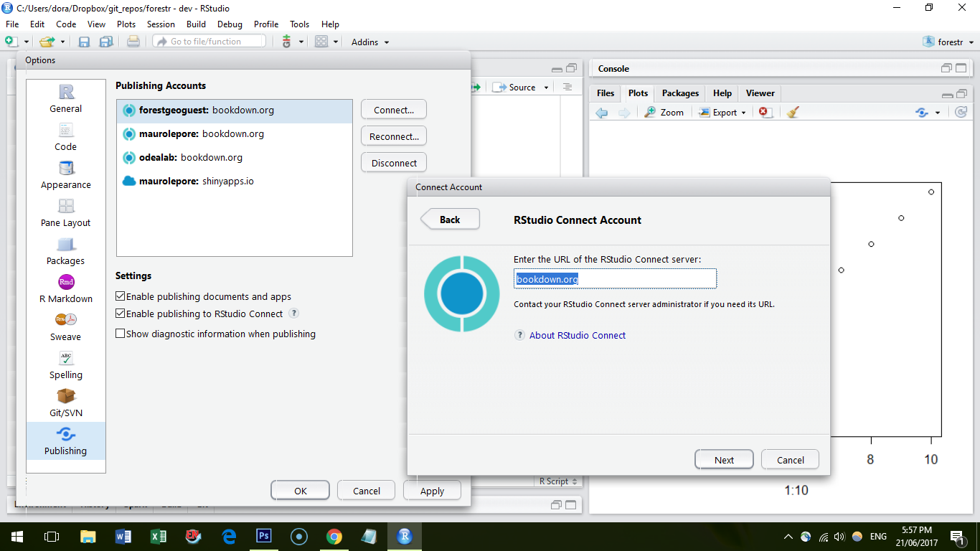This screenshot has height=551, width=980.
Task: Select the Publishing options section
Action: (66, 441)
